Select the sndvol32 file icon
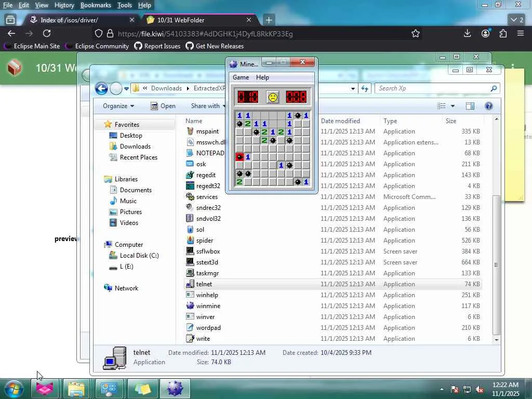The image size is (532, 399). point(190,219)
